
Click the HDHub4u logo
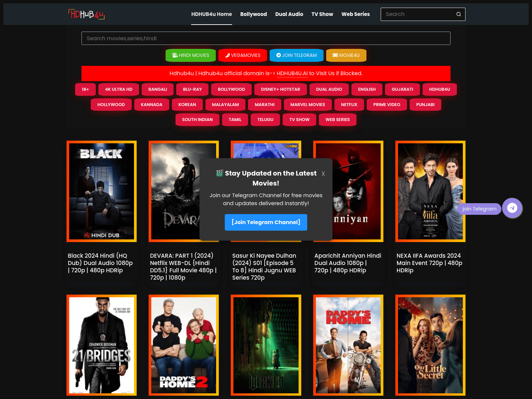86,14
